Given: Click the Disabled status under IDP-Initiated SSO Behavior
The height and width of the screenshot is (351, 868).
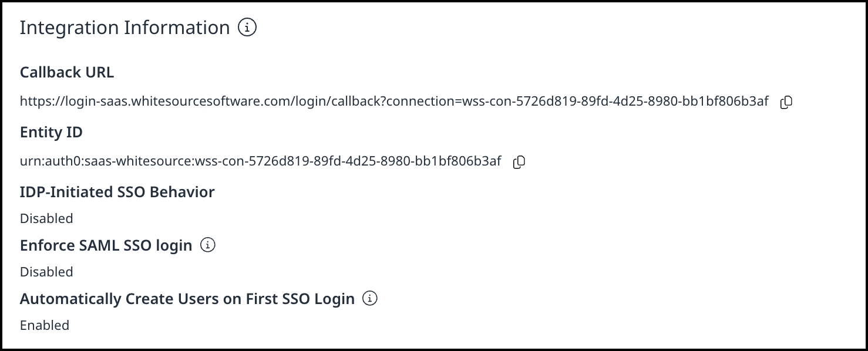Looking at the screenshot, I should (x=46, y=218).
